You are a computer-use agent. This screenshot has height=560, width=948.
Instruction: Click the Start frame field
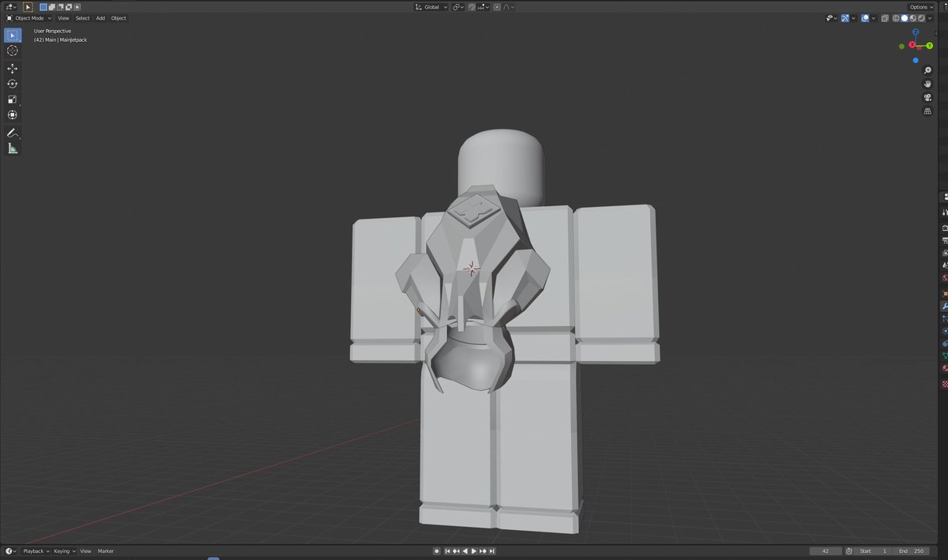[874, 551]
